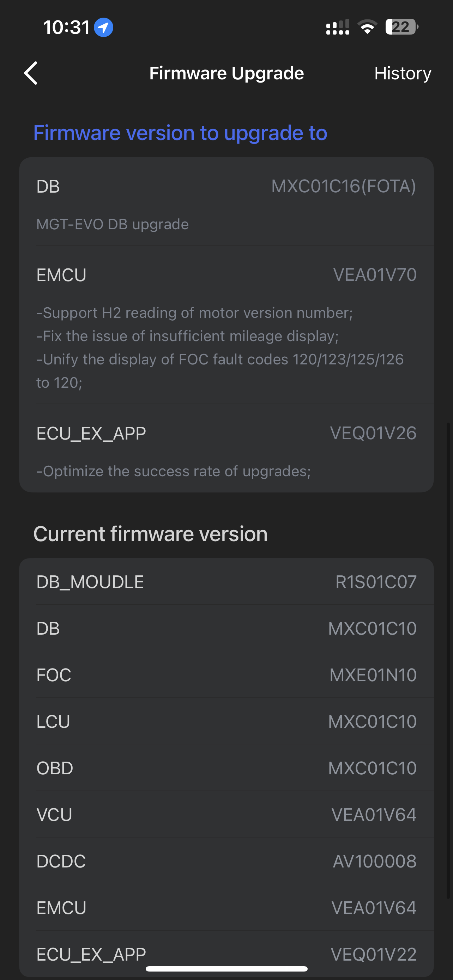Tap the current DB MXC01C10 row
The width and height of the screenshot is (453, 980).
coord(226,628)
